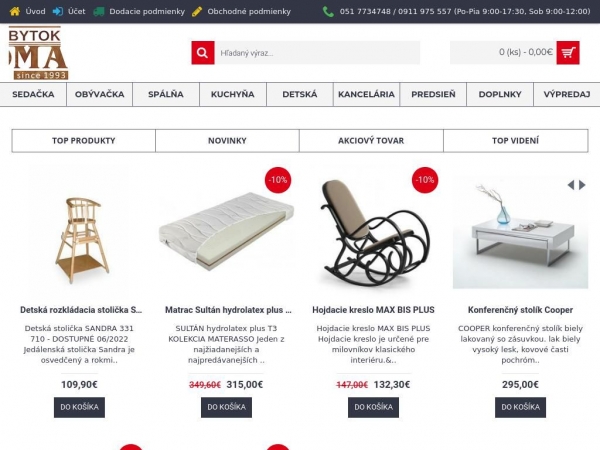Screen dimensions: 600x450
Task: Click the green phone icon
Action: click(328, 11)
